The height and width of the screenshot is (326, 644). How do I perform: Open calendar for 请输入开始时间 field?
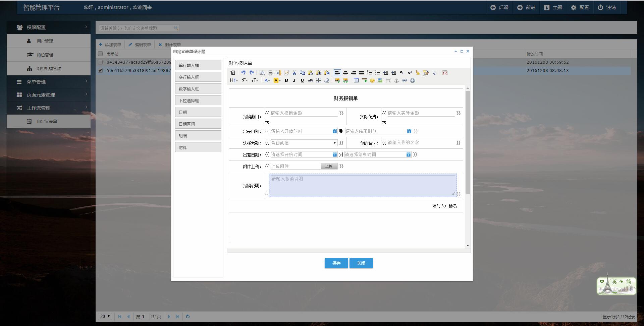pos(334,131)
